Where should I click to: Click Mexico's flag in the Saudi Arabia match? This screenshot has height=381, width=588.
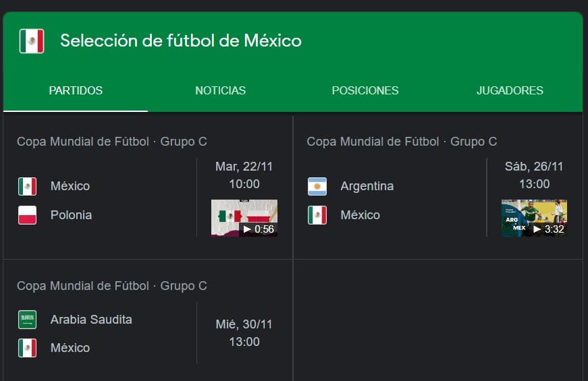pos(27,348)
